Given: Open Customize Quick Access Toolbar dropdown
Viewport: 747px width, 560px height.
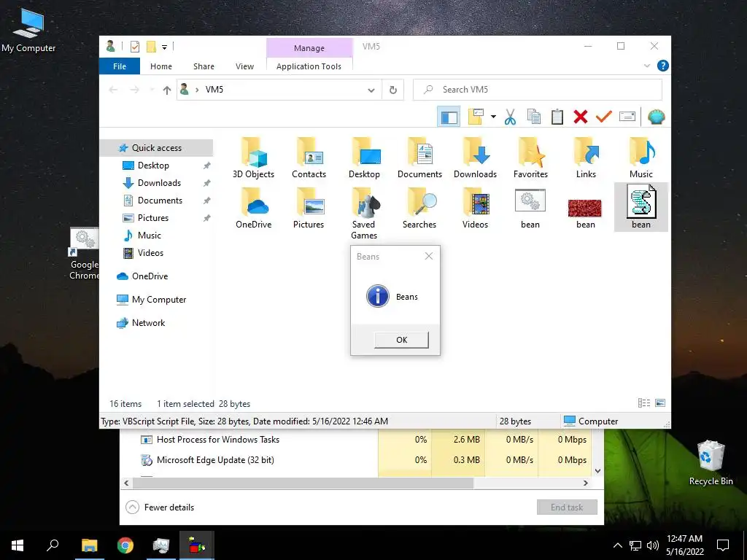Looking at the screenshot, I should coord(164,47).
